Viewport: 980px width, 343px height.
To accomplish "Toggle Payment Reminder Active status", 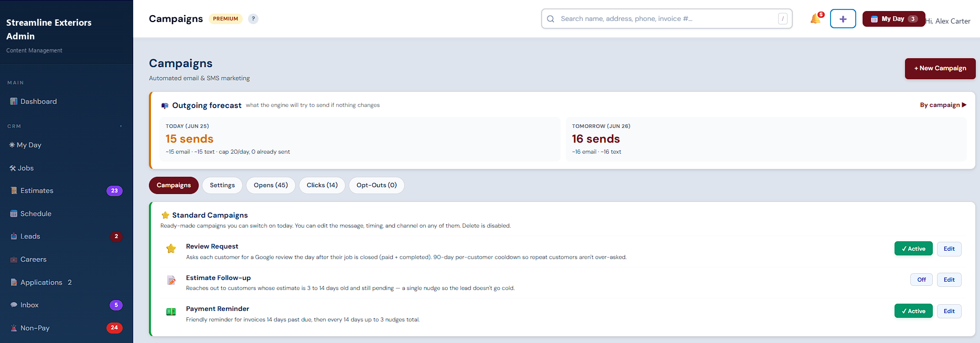I will 913,311.
